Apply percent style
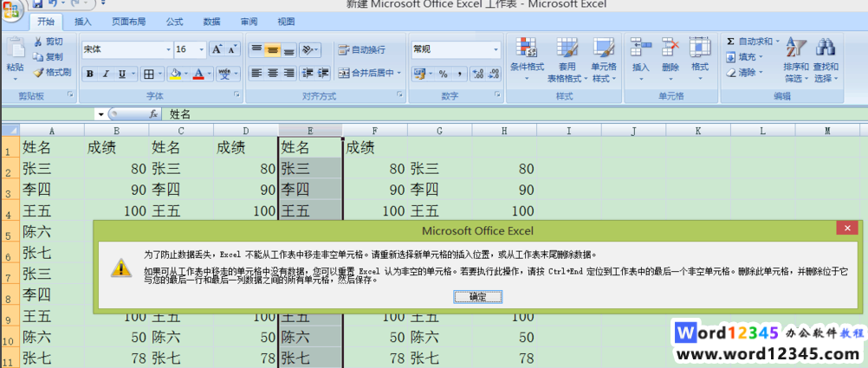The height and width of the screenshot is (368, 868). (444, 74)
